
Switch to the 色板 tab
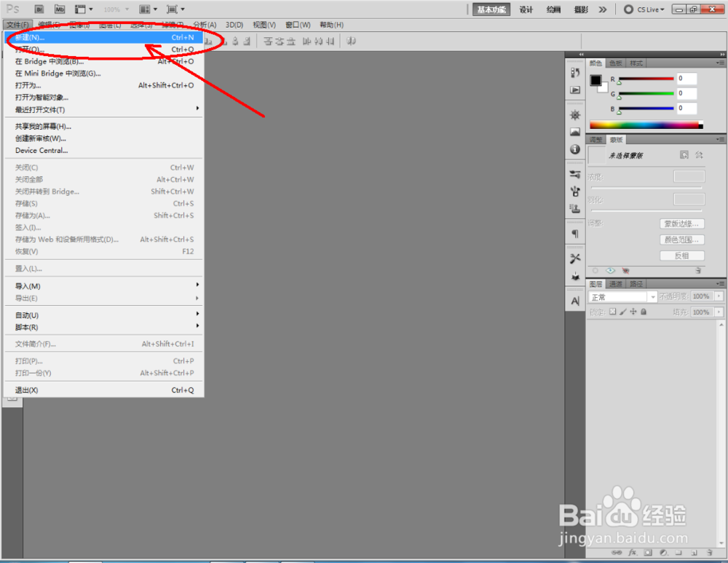tap(616, 63)
